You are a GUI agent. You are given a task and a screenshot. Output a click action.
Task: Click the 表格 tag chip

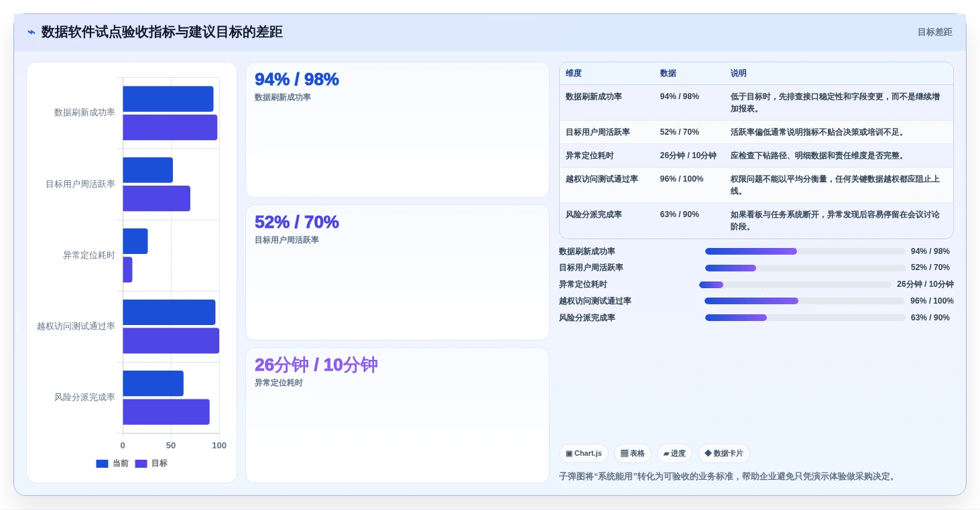tap(633, 454)
